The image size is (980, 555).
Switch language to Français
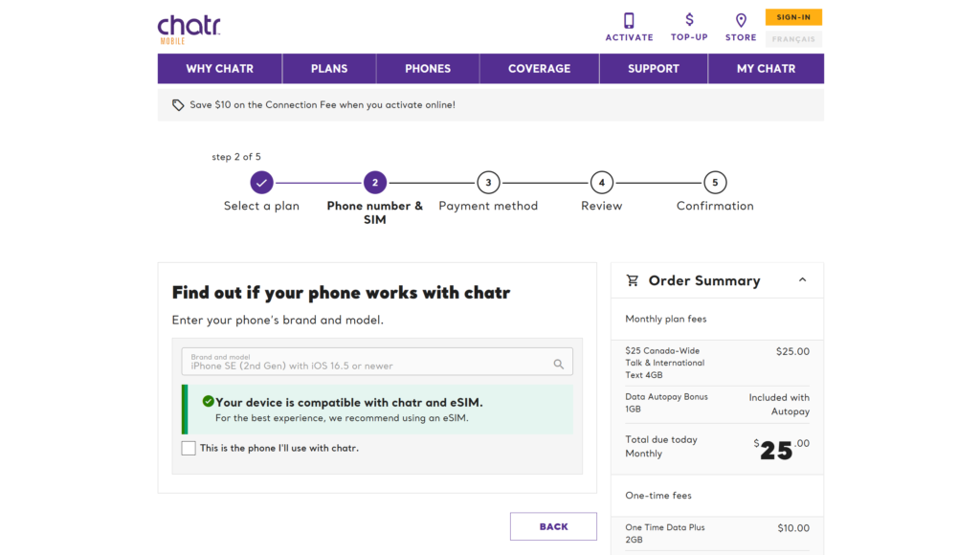pyautogui.click(x=793, y=37)
